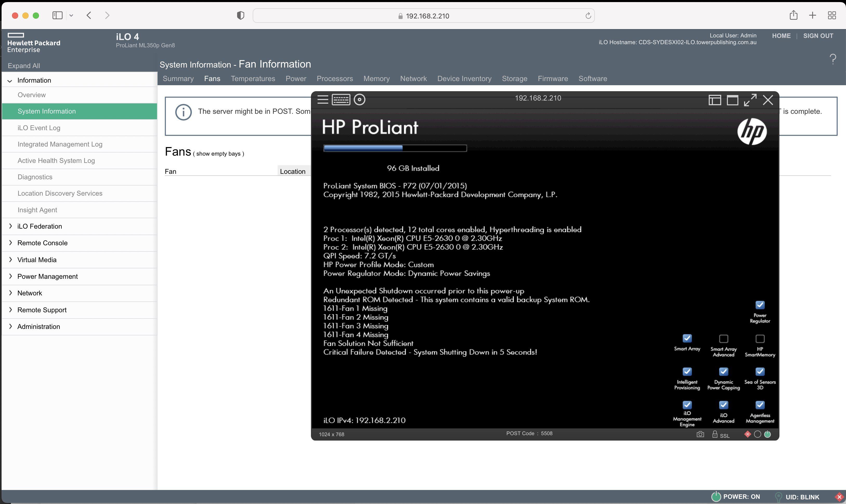Image resolution: width=846 pixels, height=504 pixels.
Task: Collapse the Information tree section
Action: [x=10, y=81]
